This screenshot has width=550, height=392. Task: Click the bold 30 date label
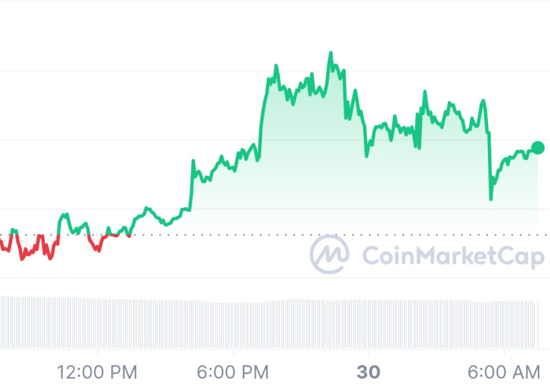368,372
